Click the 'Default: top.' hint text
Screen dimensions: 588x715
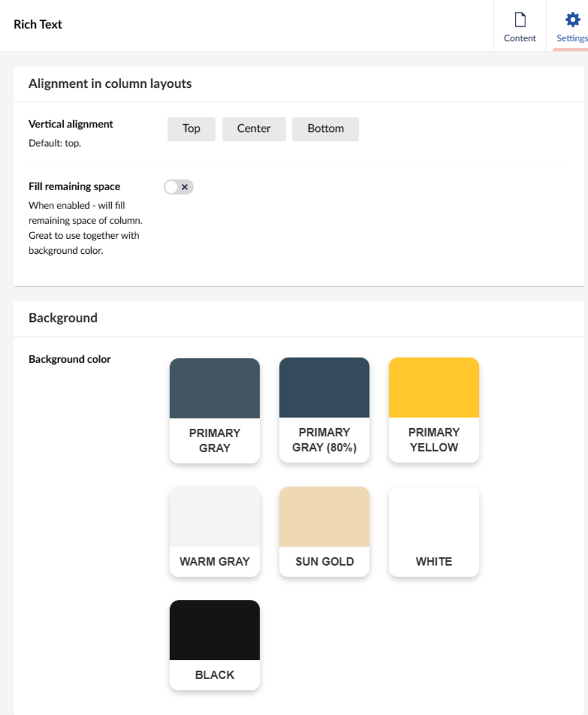(55, 143)
